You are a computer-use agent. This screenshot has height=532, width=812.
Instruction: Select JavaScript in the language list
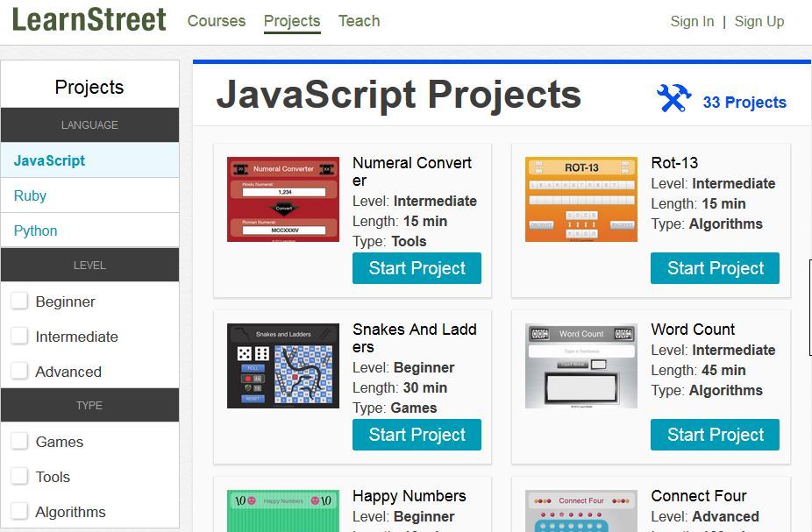90,160
